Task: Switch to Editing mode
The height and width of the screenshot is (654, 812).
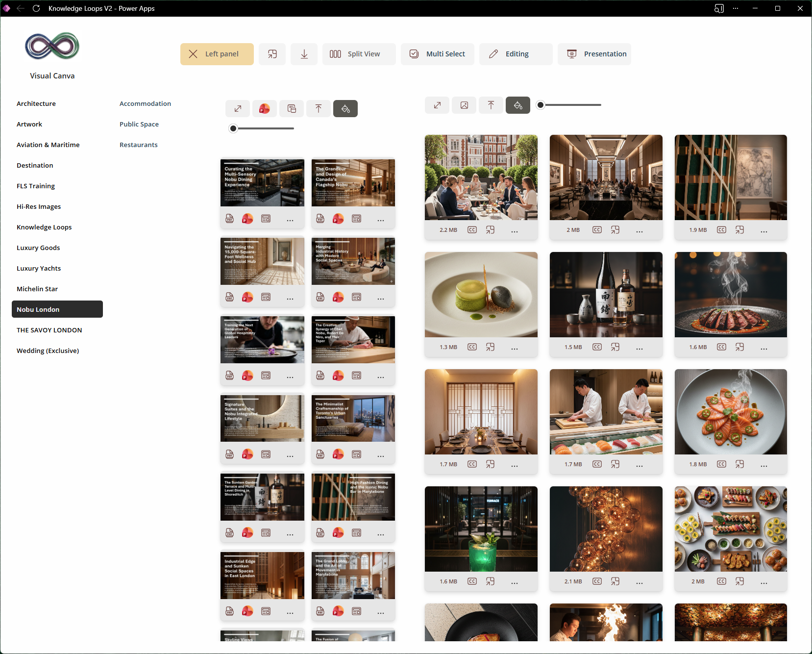Action: [516, 54]
